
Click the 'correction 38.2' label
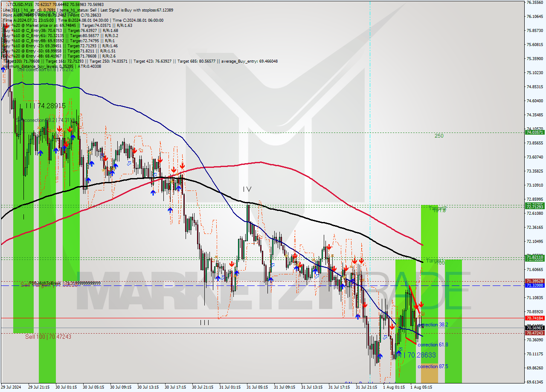433,325
